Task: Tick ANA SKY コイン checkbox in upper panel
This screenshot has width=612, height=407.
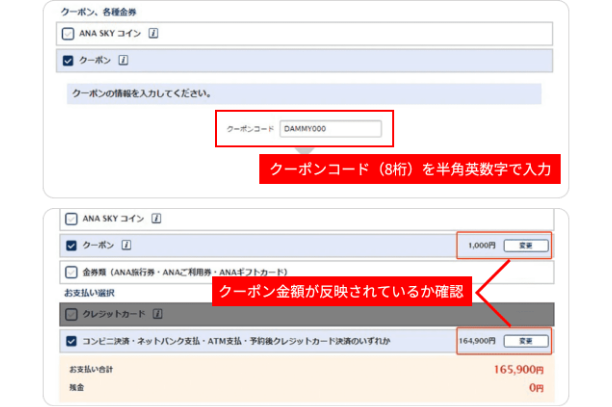Action: coord(69,33)
